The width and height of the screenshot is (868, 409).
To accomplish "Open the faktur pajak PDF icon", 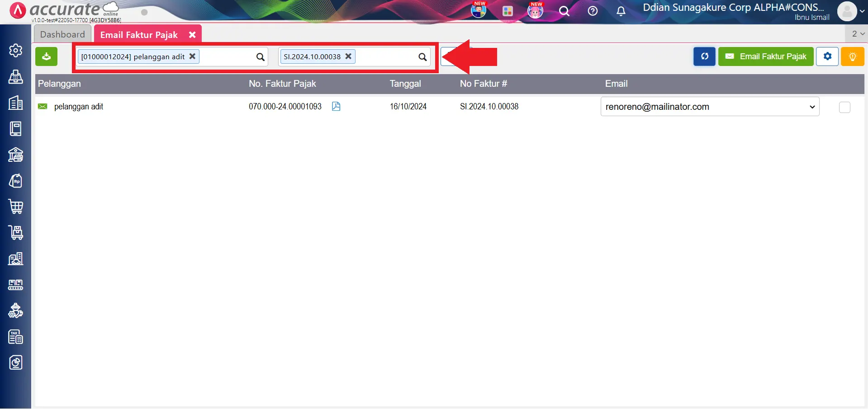I will point(336,106).
